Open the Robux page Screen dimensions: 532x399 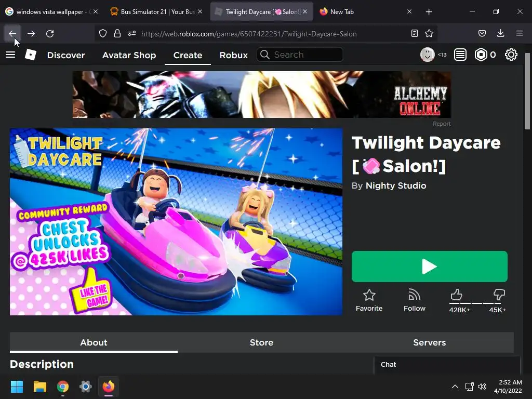pos(233,55)
